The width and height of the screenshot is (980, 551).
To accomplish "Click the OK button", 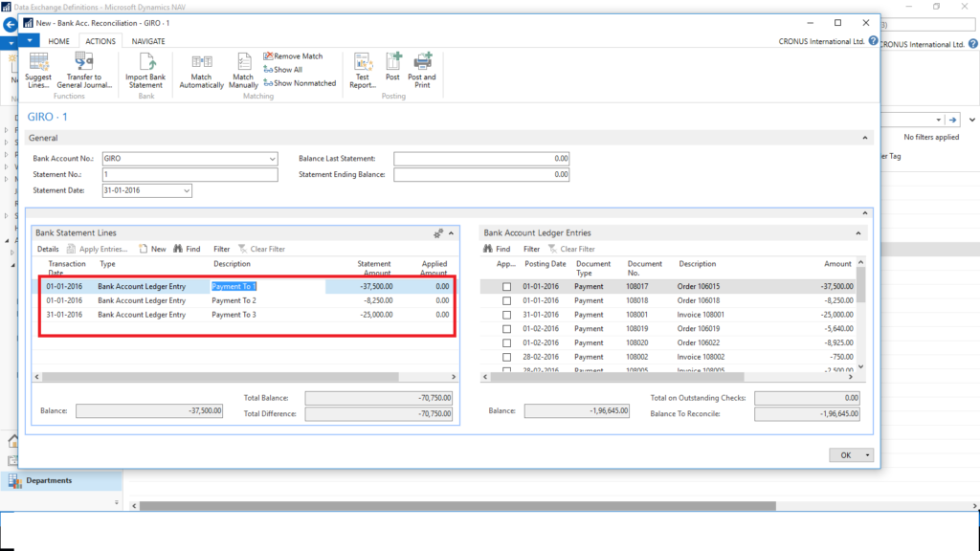I will pyautogui.click(x=845, y=454).
